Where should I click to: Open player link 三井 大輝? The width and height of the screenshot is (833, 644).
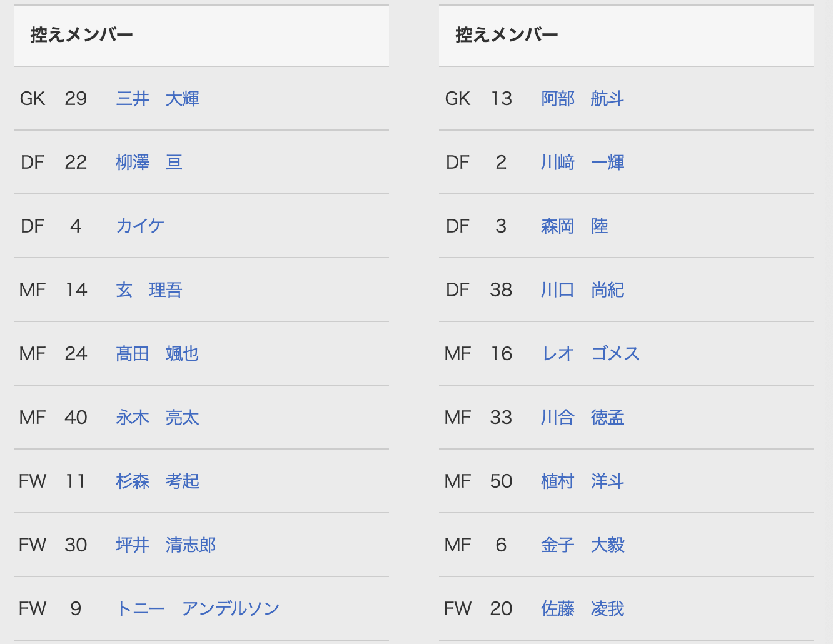coord(158,99)
